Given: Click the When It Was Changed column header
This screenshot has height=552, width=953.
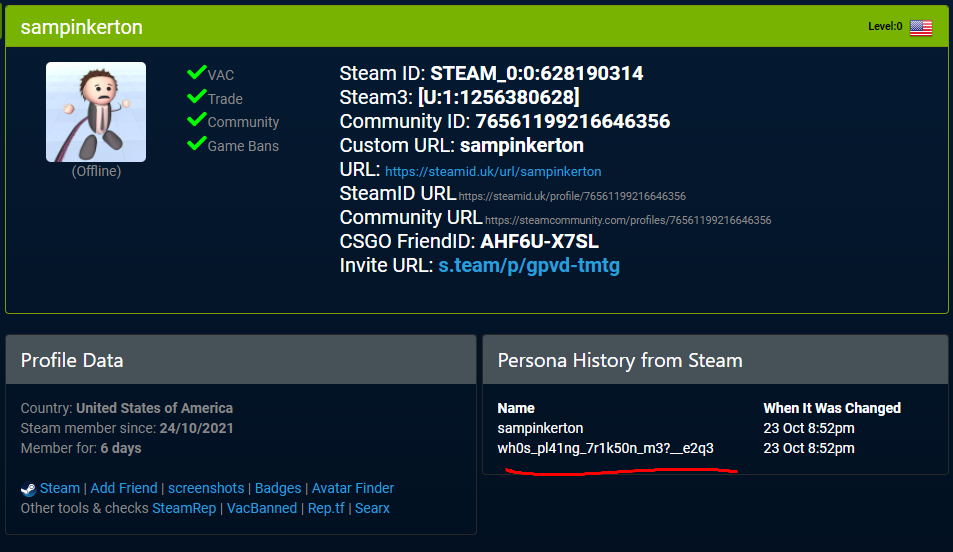Looking at the screenshot, I should coord(832,408).
